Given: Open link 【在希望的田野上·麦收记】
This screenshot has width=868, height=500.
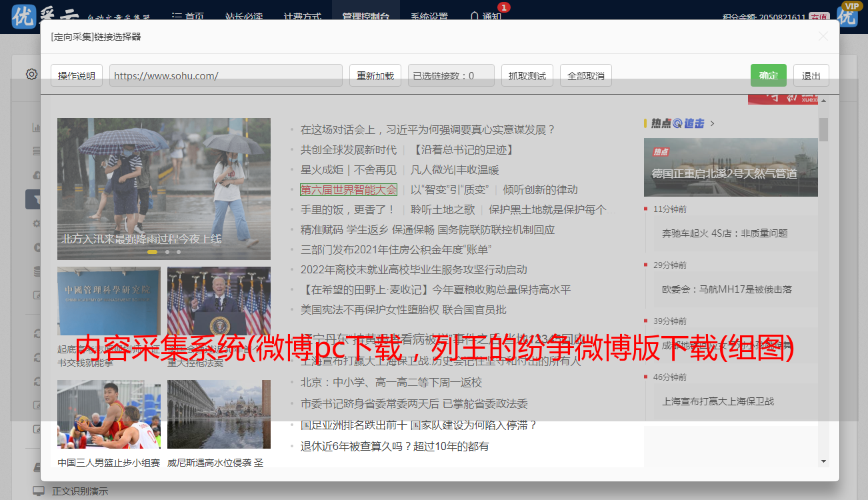Looking at the screenshot, I should point(435,289).
